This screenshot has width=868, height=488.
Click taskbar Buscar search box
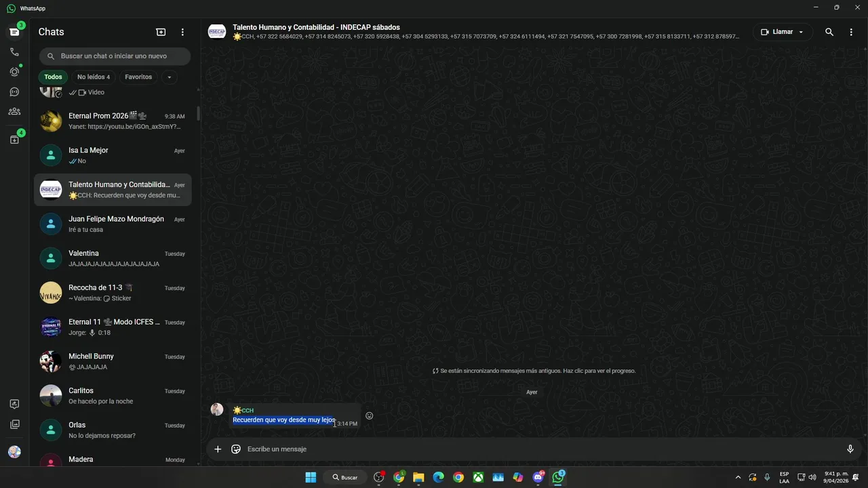click(x=345, y=477)
